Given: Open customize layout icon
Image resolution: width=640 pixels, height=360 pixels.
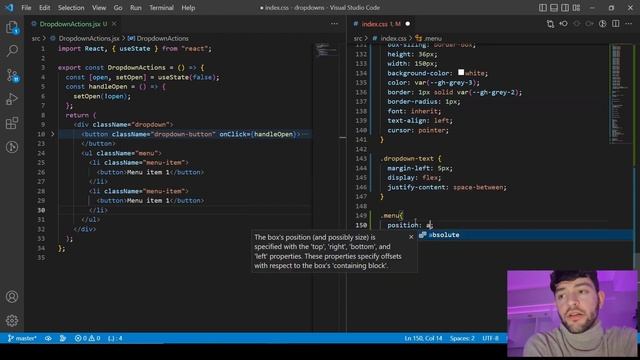Looking at the screenshot, I should pyautogui.click(x=576, y=7).
